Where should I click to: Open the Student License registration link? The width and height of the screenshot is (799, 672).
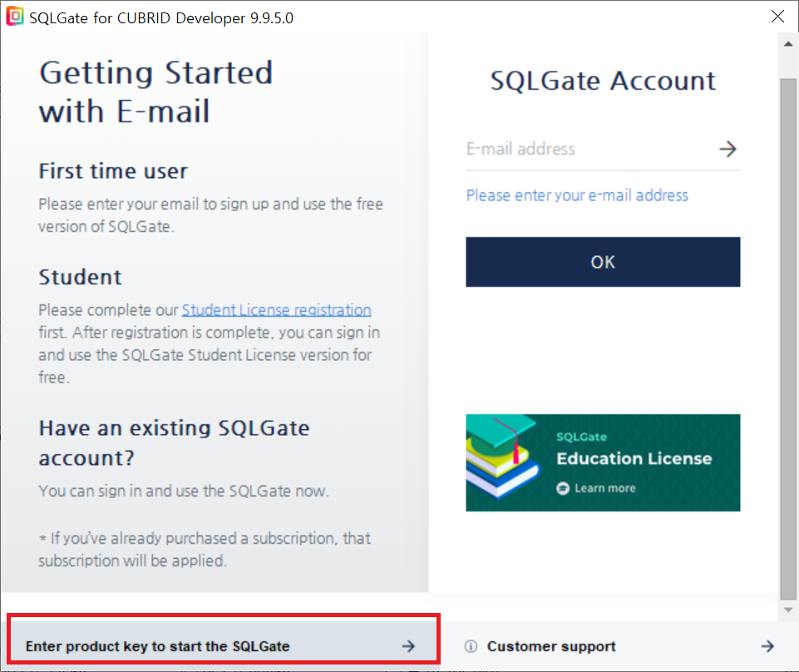(x=276, y=310)
